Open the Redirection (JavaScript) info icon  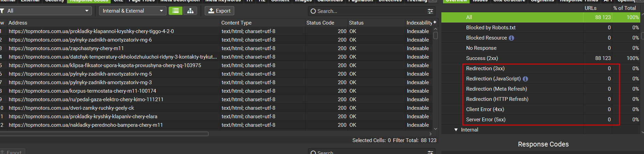[525, 79]
